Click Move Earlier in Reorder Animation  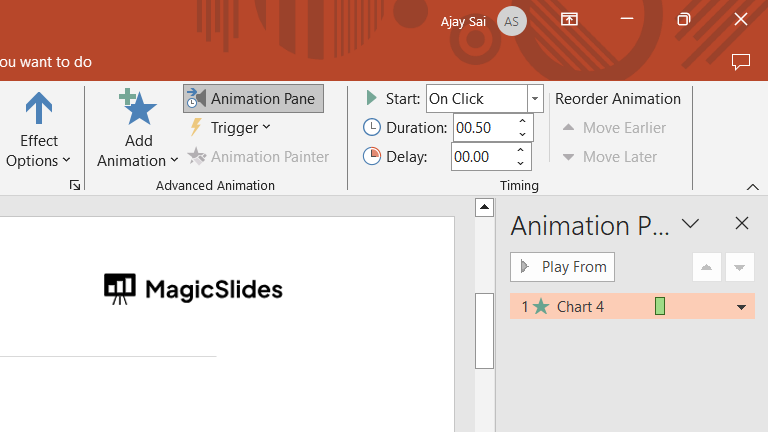click(613, 127)
